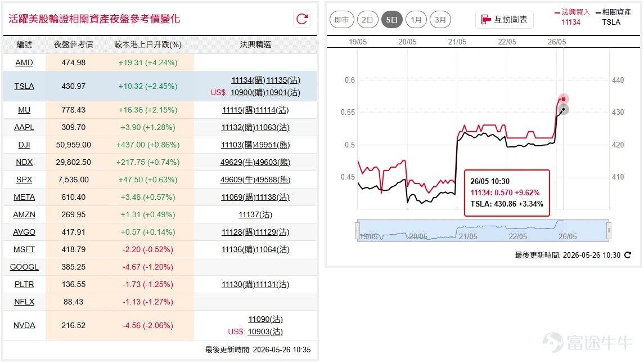Screen dimensions: 644x363
Task: Click the NVDA stock link
Action: coord(24,326)
